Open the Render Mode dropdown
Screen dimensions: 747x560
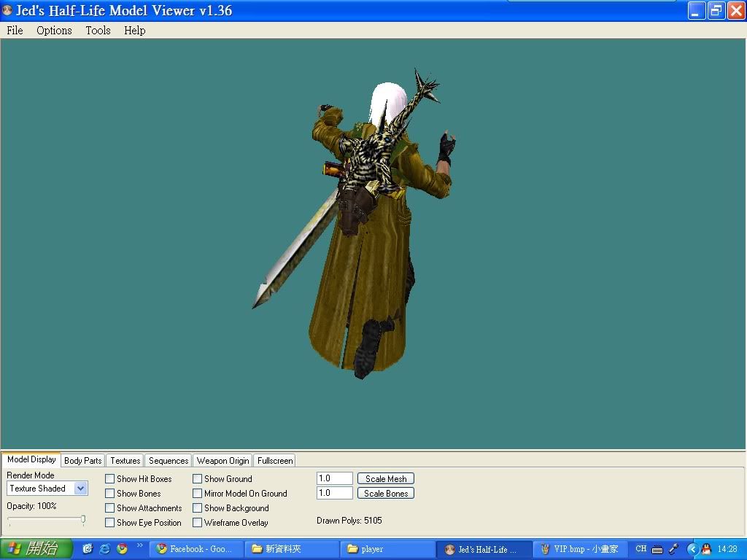point(80,489)
